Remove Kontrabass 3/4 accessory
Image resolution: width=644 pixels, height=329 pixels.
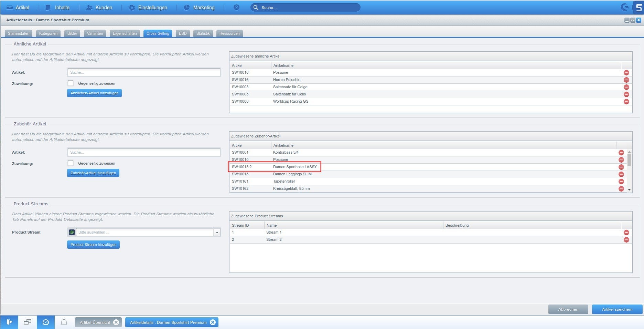(x=621, y=153)
